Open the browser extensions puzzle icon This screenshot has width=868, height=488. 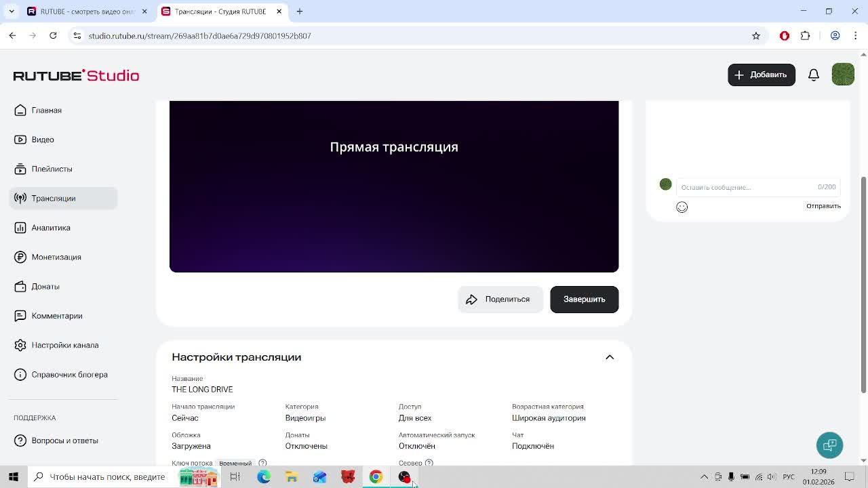806,36
